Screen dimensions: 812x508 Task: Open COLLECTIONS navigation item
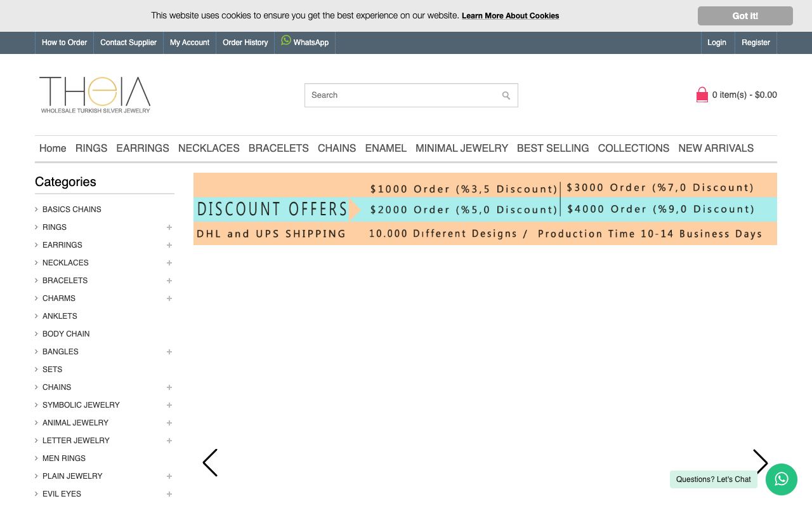click(x=634, y=148)
